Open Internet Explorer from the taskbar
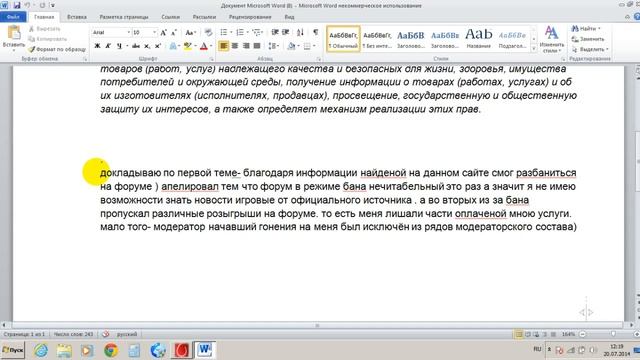 (x=41, y=350)
